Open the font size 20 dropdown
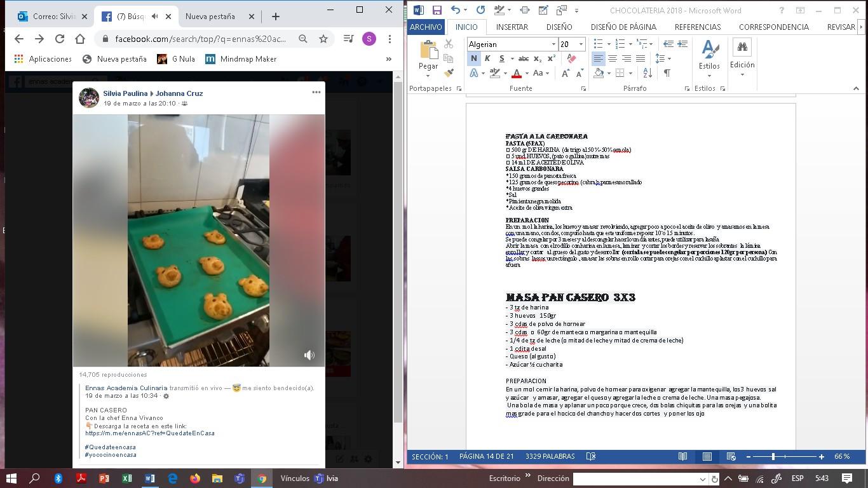Screen dimensions: 868x488 pyautogui.click(x=581, y=44)
